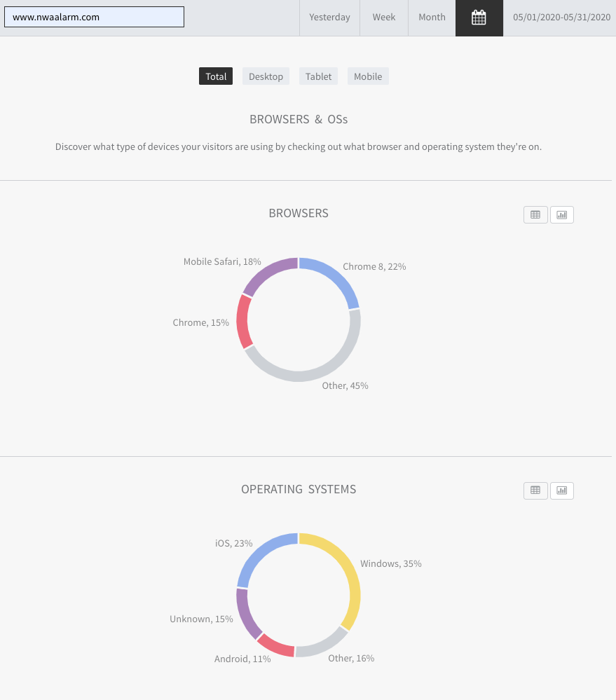Show Operating Systems data as table
Viewport: 616px width, 700px height.
coord(535,490)
